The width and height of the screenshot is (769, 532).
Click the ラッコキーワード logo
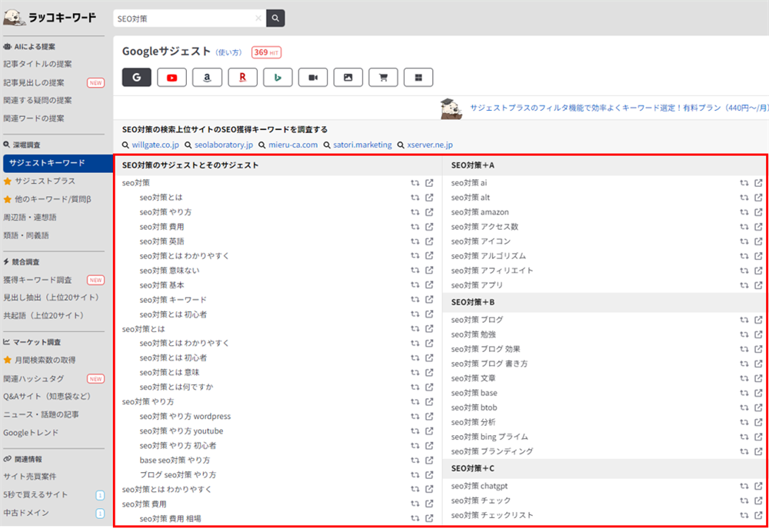[x=49, y=17]
